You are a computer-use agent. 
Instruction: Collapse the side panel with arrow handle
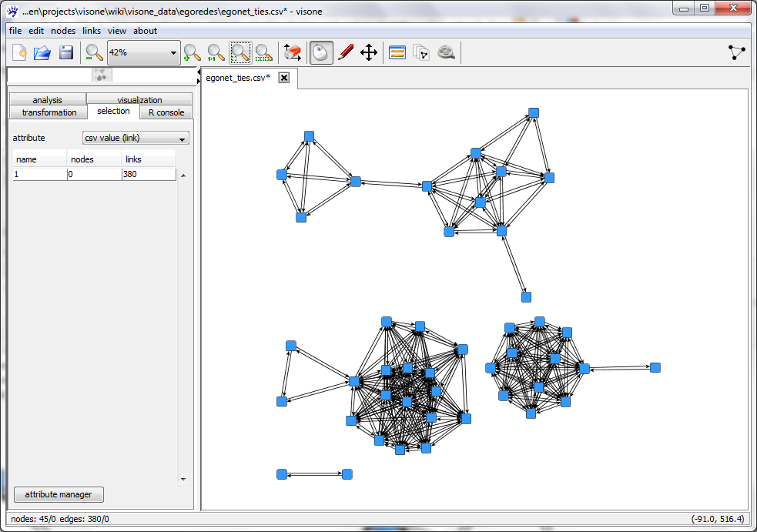[x=199, y=76]
